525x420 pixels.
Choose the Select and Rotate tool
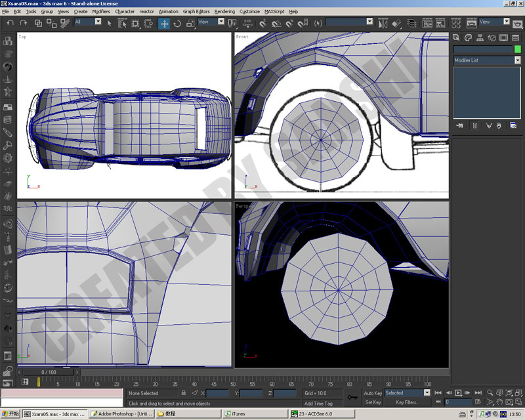click(177, 24)
